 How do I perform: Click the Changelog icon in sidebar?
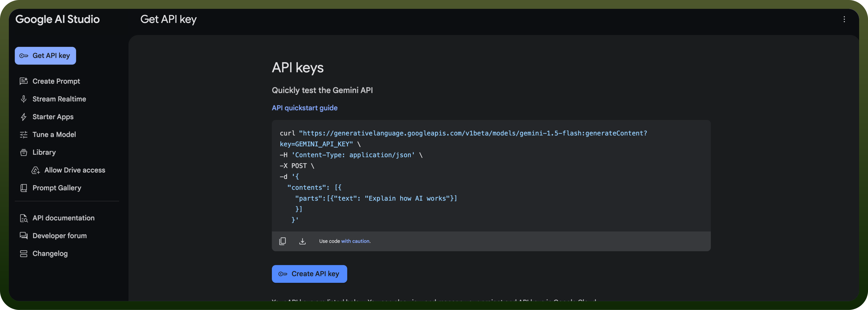pos(24,253)
